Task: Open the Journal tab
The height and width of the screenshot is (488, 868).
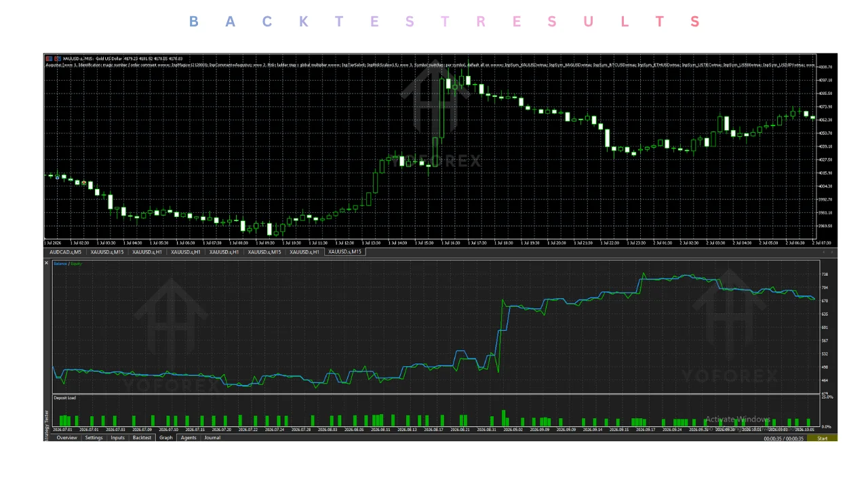Action: pos(212,438)
